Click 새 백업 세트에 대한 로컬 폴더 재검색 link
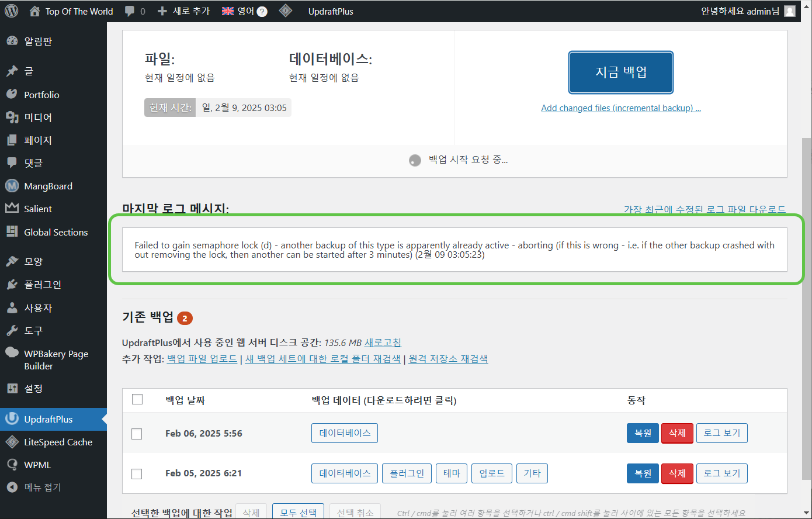Image resolution: width=812 pixels, height=519 pixels. 323,359
